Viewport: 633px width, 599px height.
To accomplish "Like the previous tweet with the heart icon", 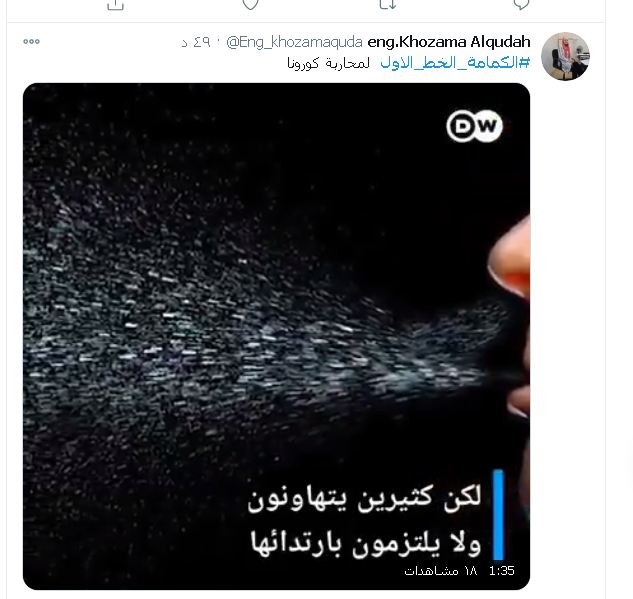I will 250,4.
